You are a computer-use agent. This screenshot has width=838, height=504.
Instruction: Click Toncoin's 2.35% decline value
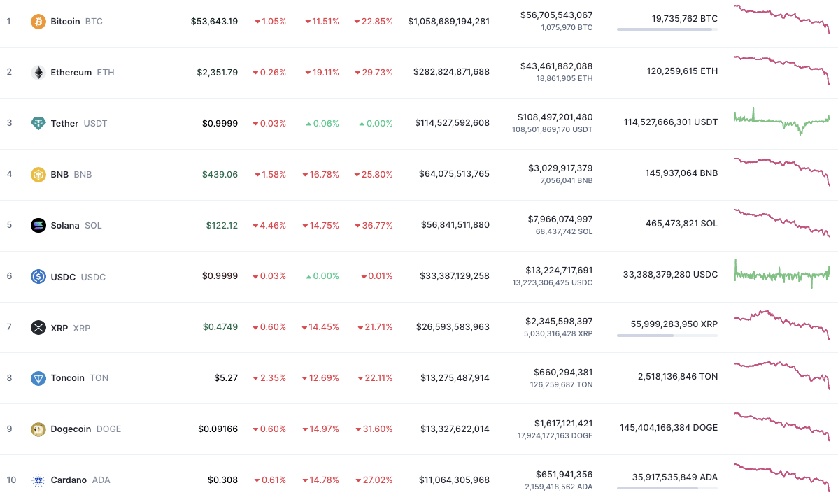click(270, 378)
